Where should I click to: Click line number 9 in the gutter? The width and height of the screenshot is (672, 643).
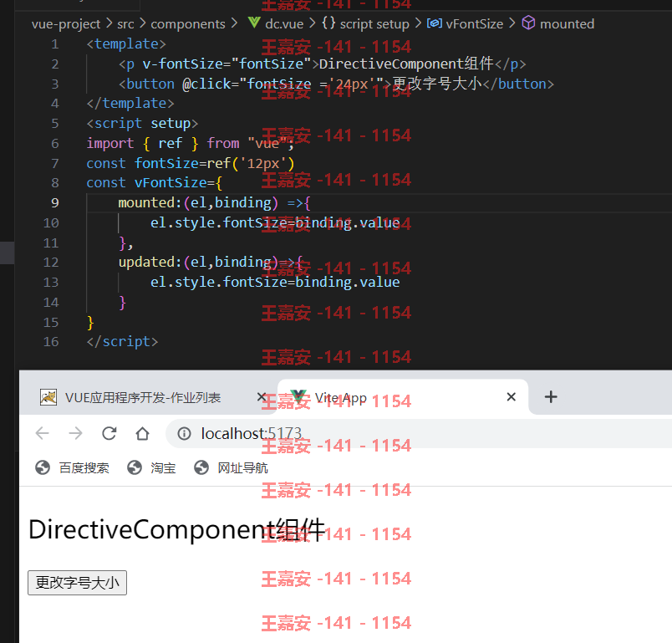tap(55, 202)
